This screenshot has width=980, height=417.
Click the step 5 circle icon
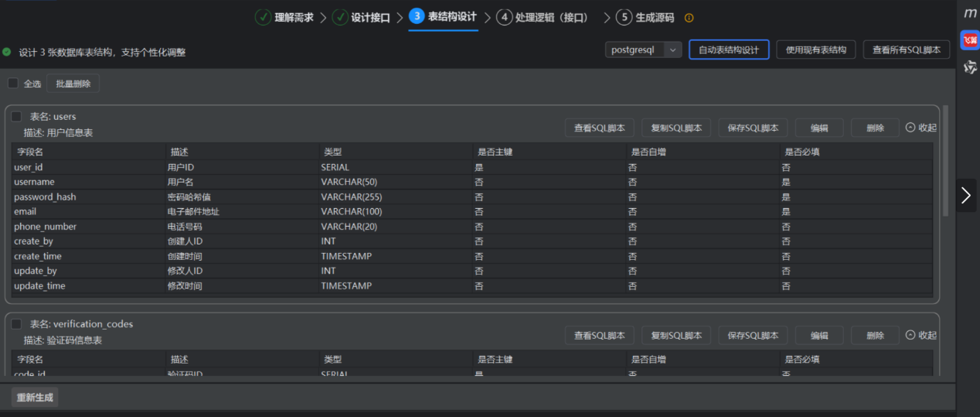tap(624, 17)
